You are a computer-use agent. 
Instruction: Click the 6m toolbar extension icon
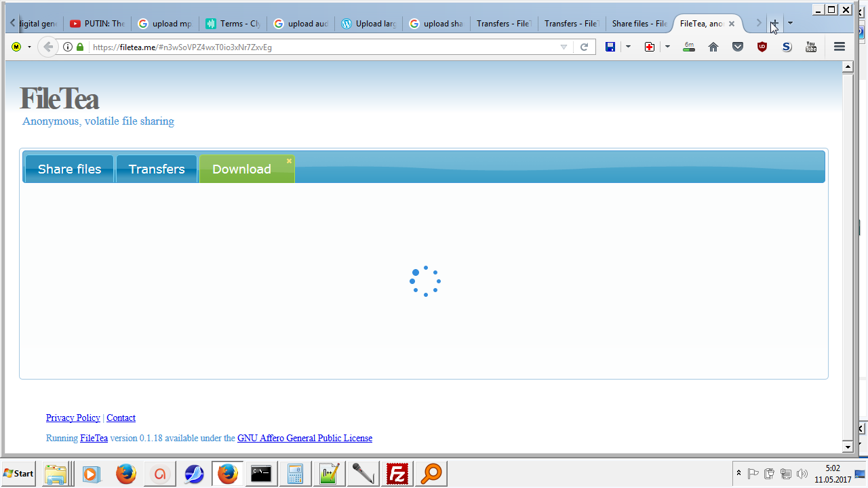point(689,47)
